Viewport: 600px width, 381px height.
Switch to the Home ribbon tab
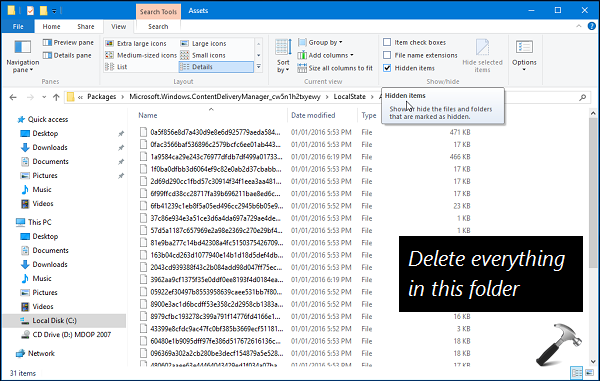pyautogui.click(x=51, y=26)
